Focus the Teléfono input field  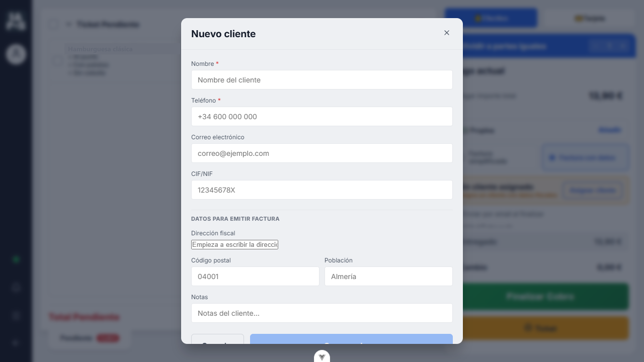coord(322,117)
